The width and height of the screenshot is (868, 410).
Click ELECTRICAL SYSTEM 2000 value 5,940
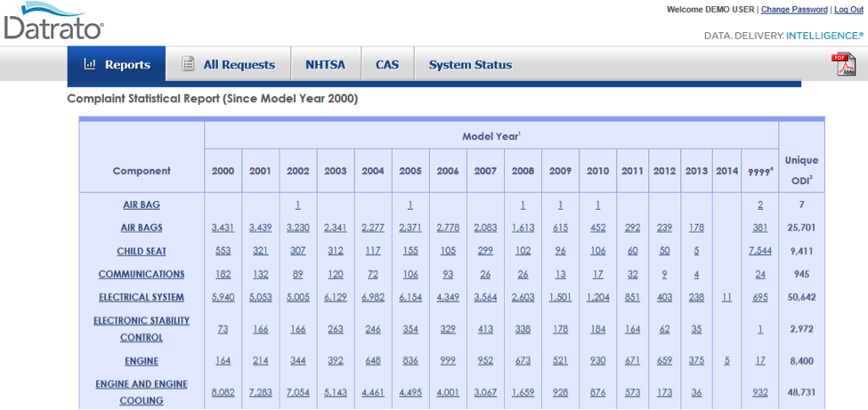click(x=223, y=297)
